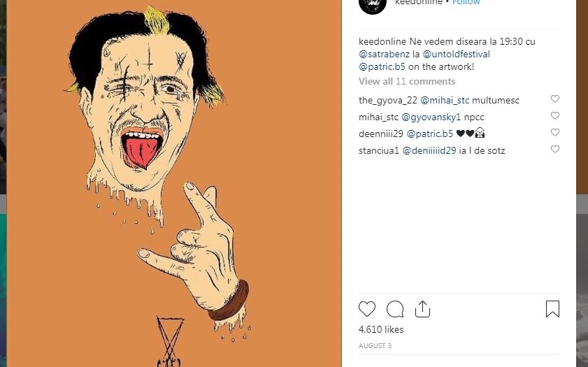
Task: Click the AUGUST 3 post timestamp
Action: pyautogui.click(x=375, y=345)
